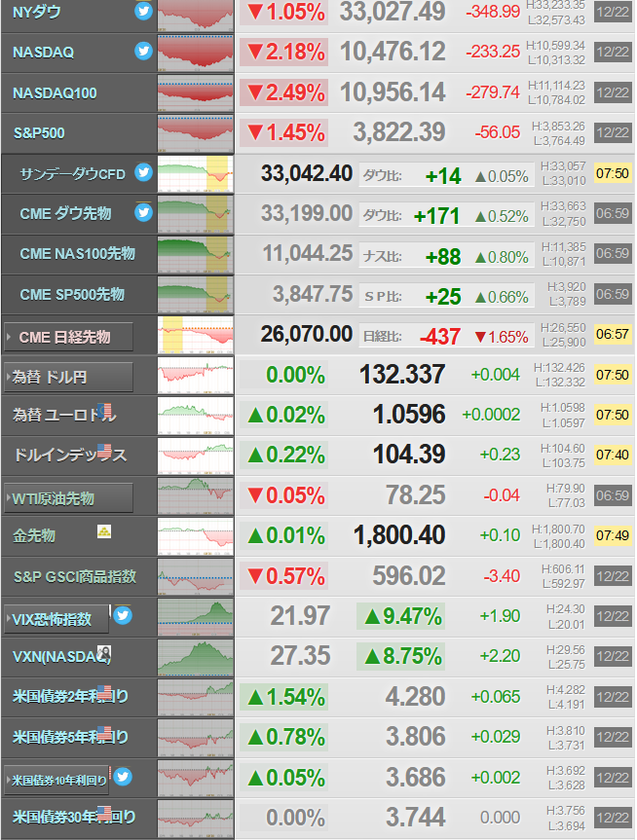The height and width of the screenshot is (840, 637).
Task: Open the サンデーダウCFD mini chart
Action: click(x=196, y=173)
